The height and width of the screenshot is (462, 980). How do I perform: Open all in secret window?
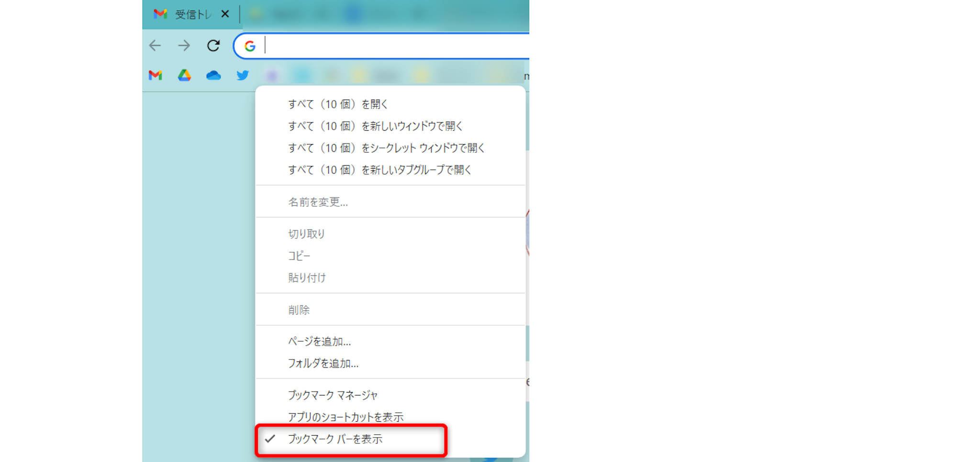tap(386, 148)
